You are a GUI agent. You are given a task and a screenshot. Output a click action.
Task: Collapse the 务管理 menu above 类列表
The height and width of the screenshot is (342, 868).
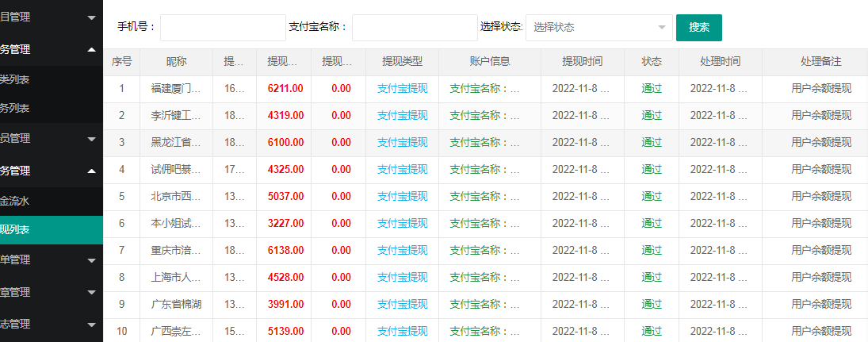[92, 49]
